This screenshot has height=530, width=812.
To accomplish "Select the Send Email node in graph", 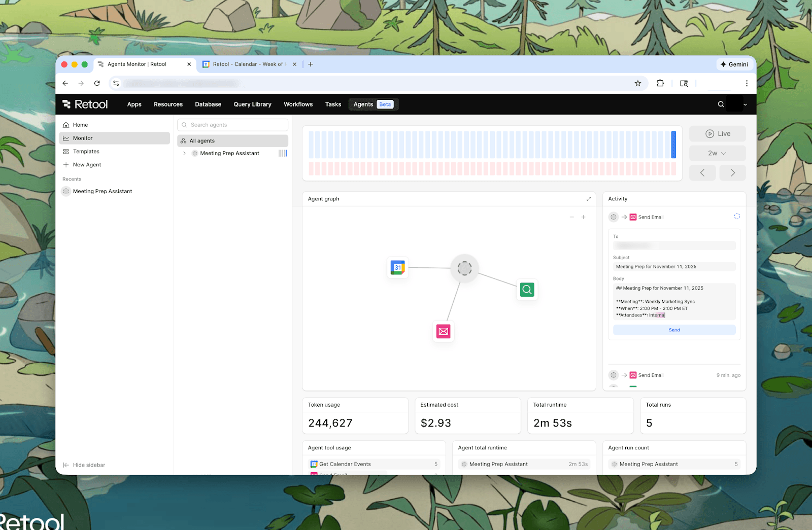I will (x=443, y=331).
